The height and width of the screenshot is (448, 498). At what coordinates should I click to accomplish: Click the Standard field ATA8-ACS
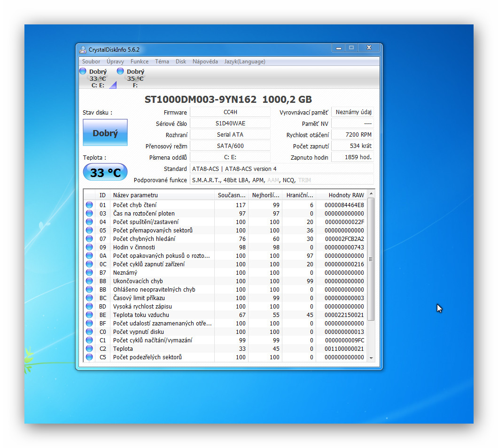click(282, 169)
